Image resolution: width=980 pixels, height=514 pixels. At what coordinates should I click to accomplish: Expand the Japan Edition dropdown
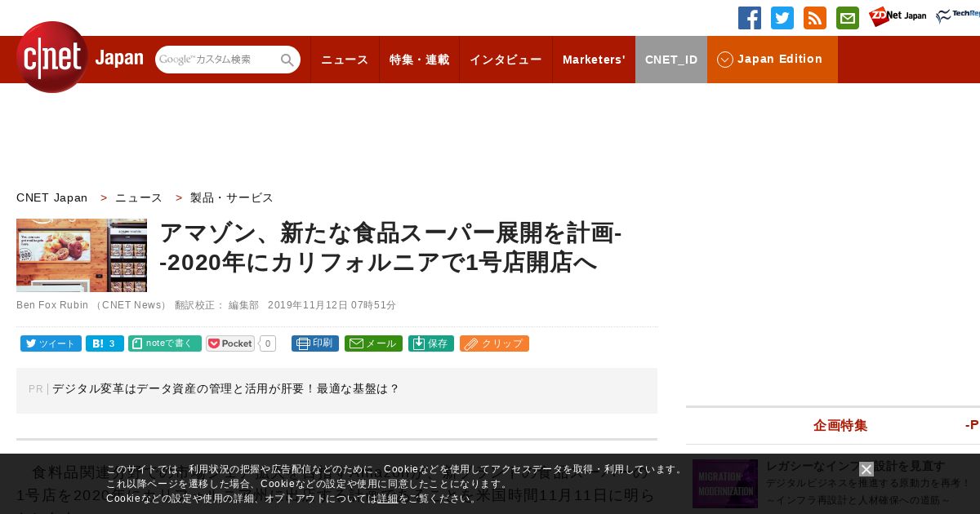point(773,60)
